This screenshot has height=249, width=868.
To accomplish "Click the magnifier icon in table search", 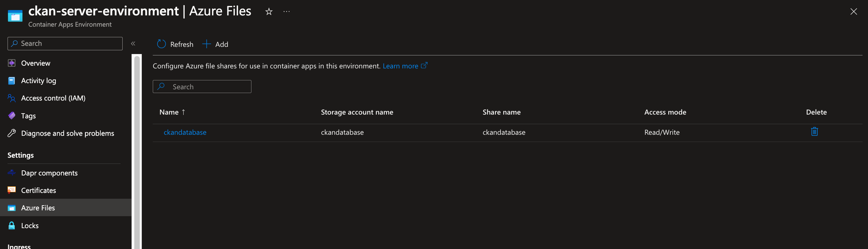I will [x=161, y=86].
